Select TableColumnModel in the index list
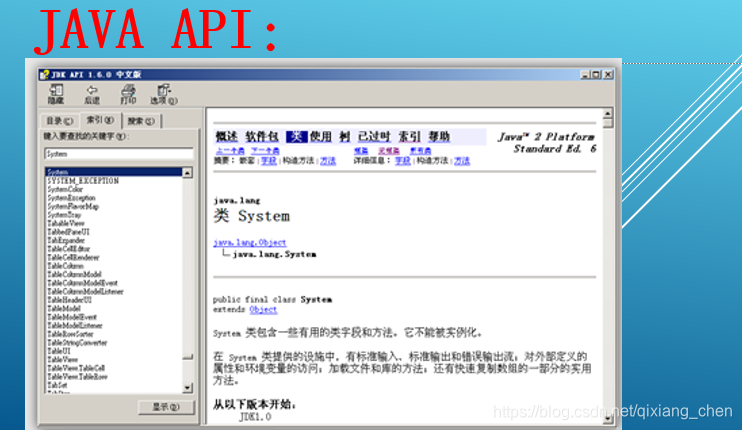 74,274
